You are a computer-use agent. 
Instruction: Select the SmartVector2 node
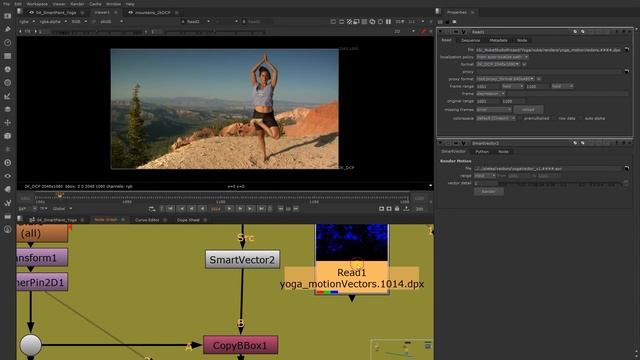click(242, 260)
